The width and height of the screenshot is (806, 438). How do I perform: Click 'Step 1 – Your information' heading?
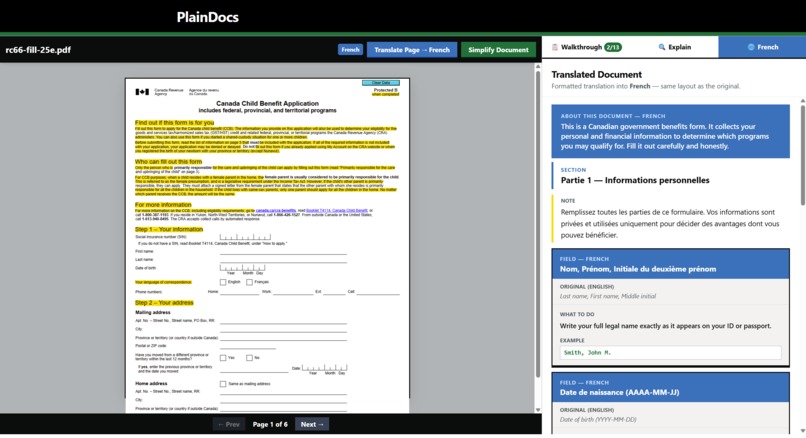[169, 229]
